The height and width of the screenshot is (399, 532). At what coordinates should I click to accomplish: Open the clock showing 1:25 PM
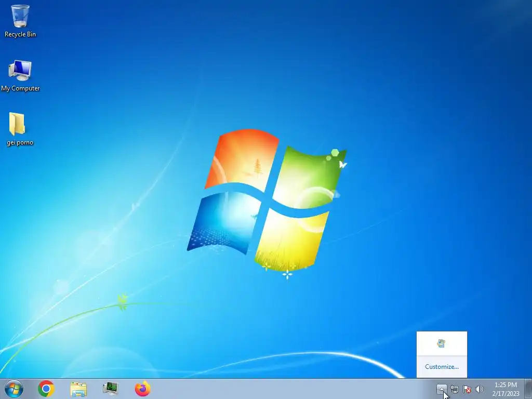506,389
